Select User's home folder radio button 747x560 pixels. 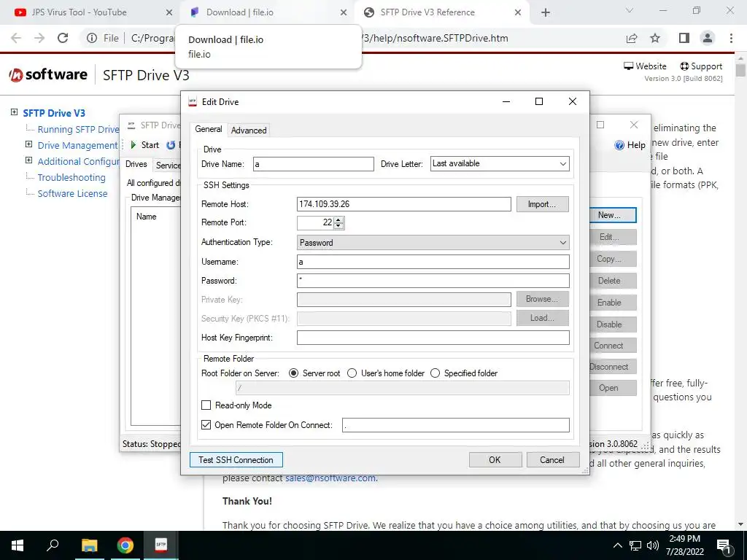352,373
